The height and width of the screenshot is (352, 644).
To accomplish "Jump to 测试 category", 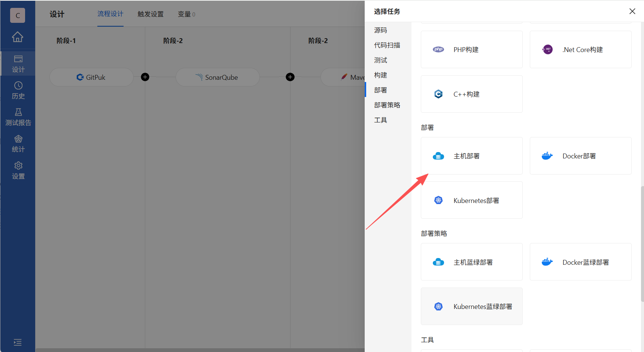I will [381, 60].
